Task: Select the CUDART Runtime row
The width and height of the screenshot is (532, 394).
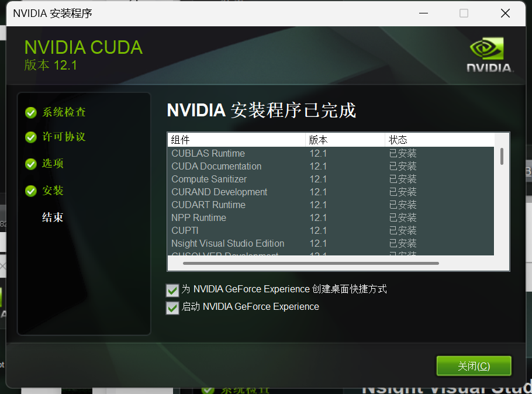Action: tap(331, 205)
